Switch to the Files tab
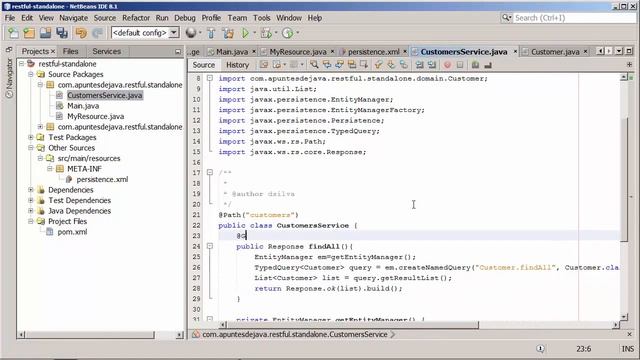 coord(70,51)
